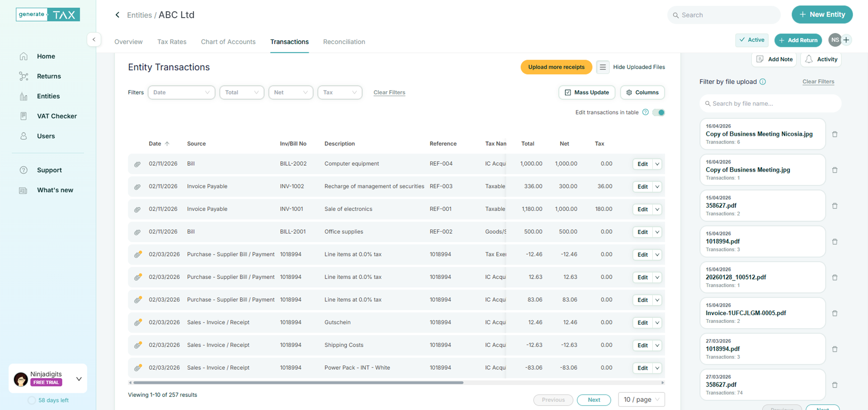The image size is (868, 410).
Task: Open the Date filter dropdown
Action: (x=181, y=92)
